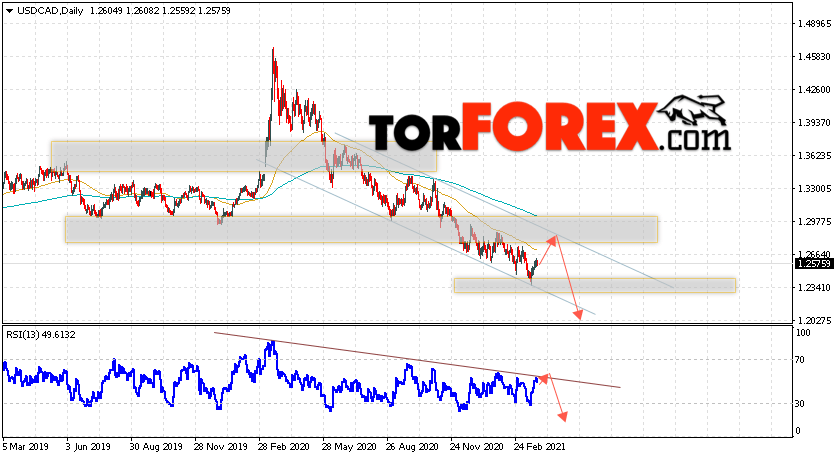
Task: Select the 26 Aug 2020 date label
Action: click(412, 446)
